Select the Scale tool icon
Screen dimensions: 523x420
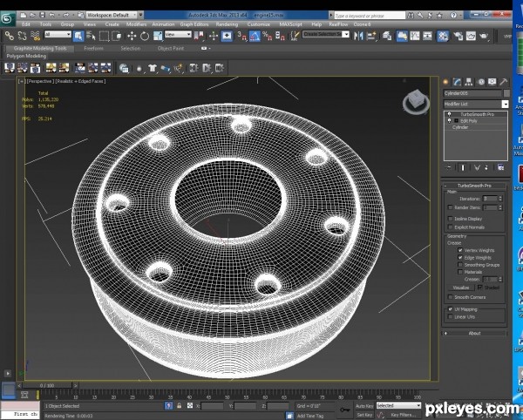point(158,36)
